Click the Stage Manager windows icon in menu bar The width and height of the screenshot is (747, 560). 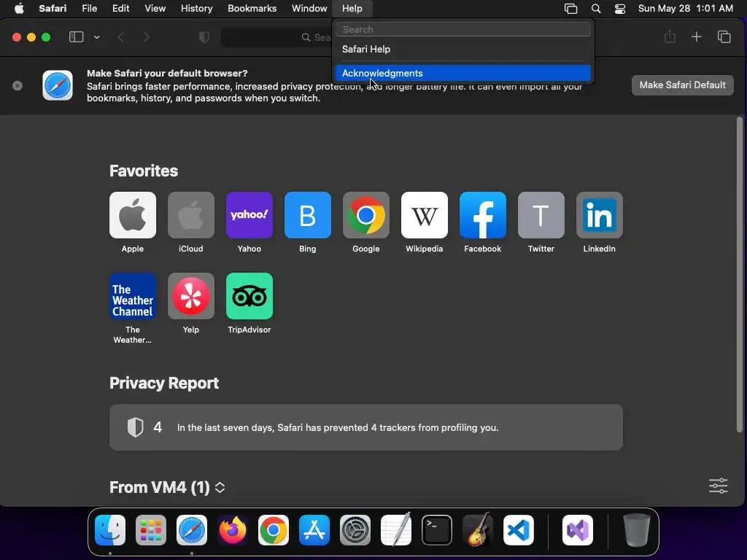click(x=570, y=9)
